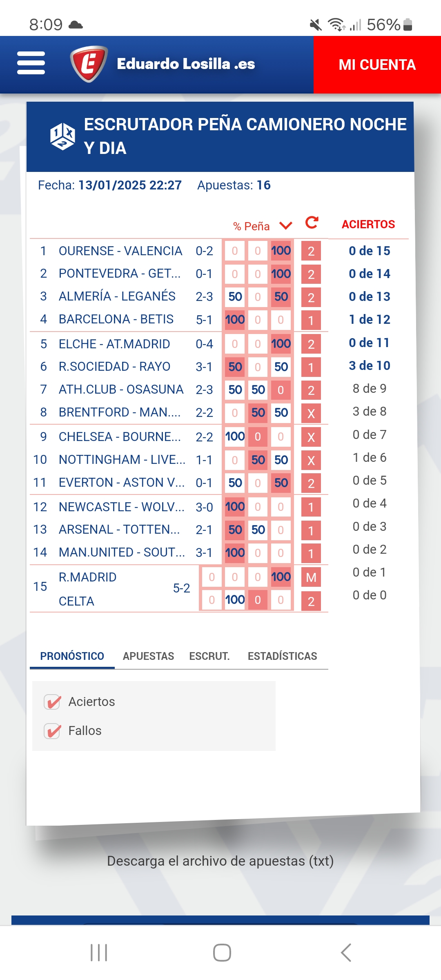Click the red refresh arrow icon
The width and height of the screenshot is (441, 980).
point(312,223)
